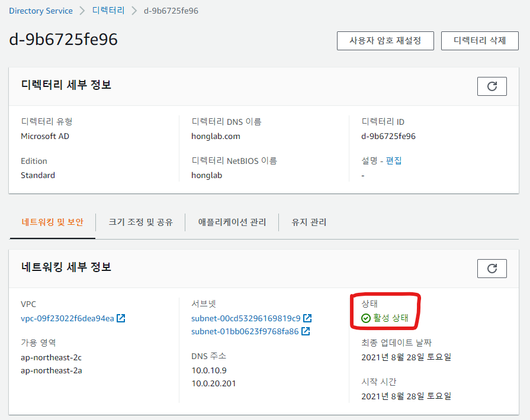Click the 디렉터리 ID value d-9b6725fe96
The height and width of the screenshot is (420, 530).
click(388, 137)
